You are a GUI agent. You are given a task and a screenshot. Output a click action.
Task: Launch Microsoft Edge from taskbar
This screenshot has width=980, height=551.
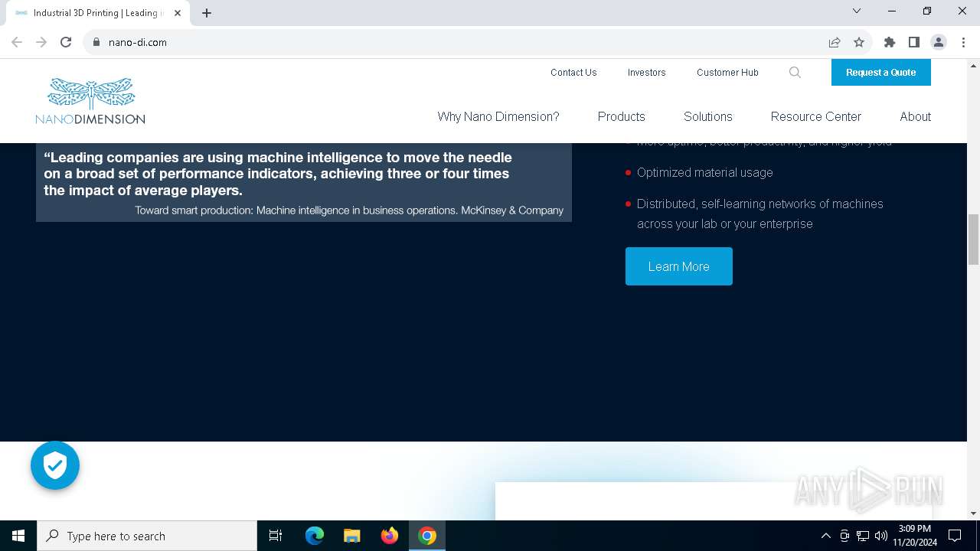(x=315, y=536)
